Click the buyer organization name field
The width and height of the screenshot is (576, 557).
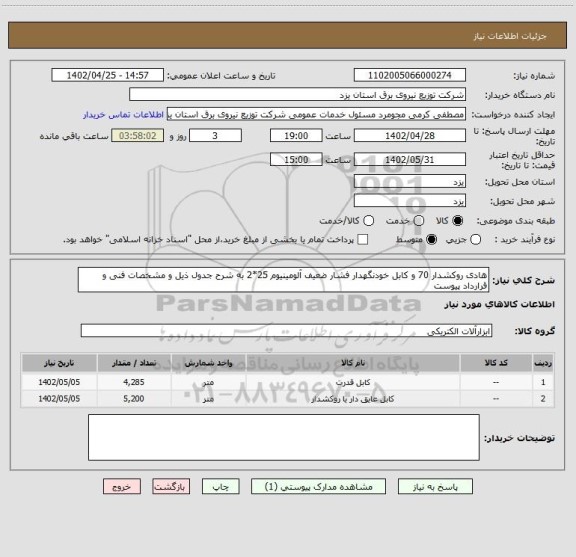(x=298, y=95)
